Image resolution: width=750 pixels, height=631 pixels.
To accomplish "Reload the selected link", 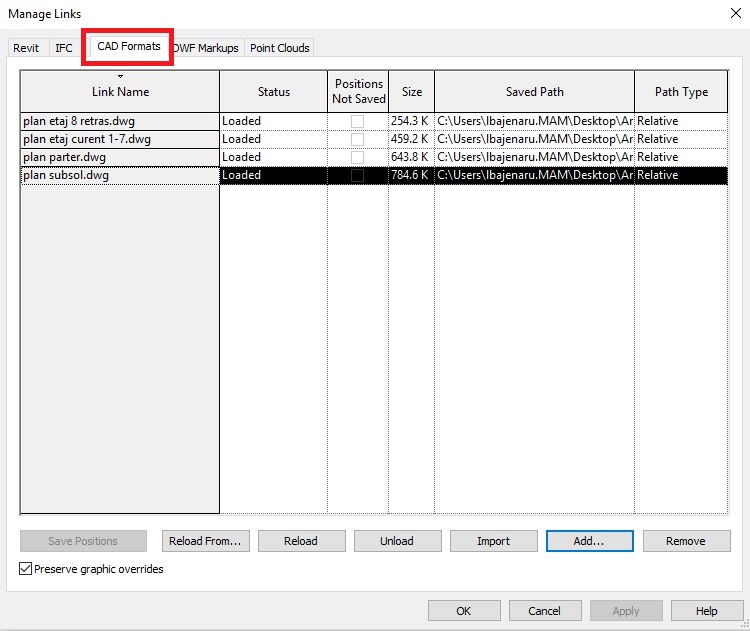I will [301, 541].
